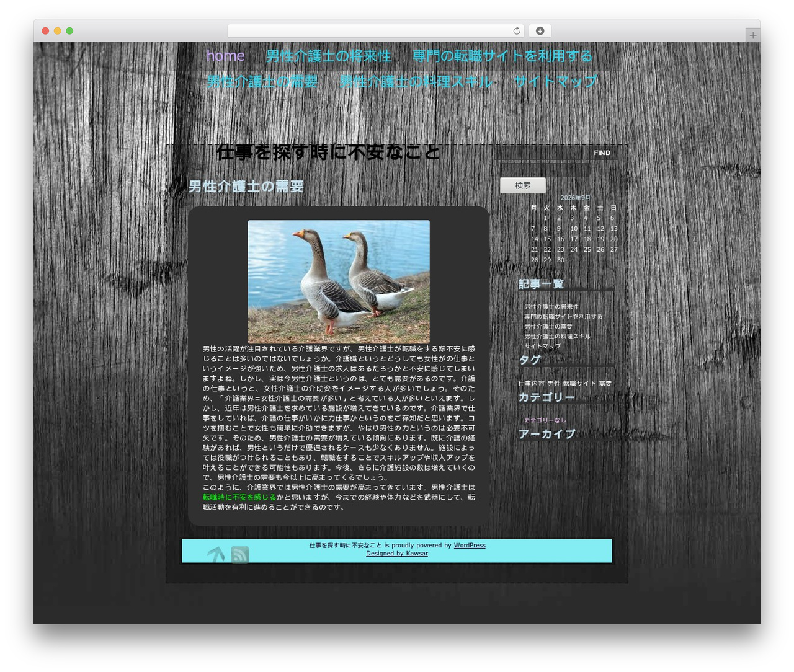Viewport: 794px width, 672px height.
Task: Open 男性介護士の料理スキル in 記事一覧 list
Action: [x=557, y=337]
